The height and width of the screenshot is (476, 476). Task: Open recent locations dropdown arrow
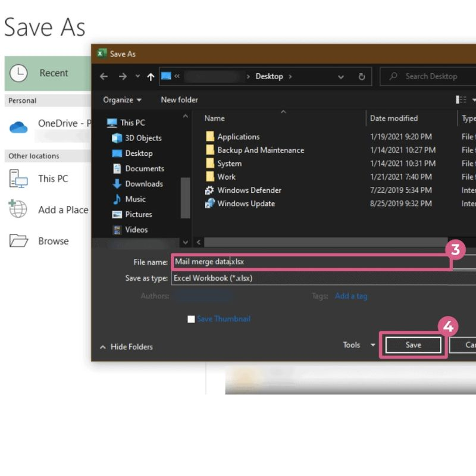tap(137, 76)
